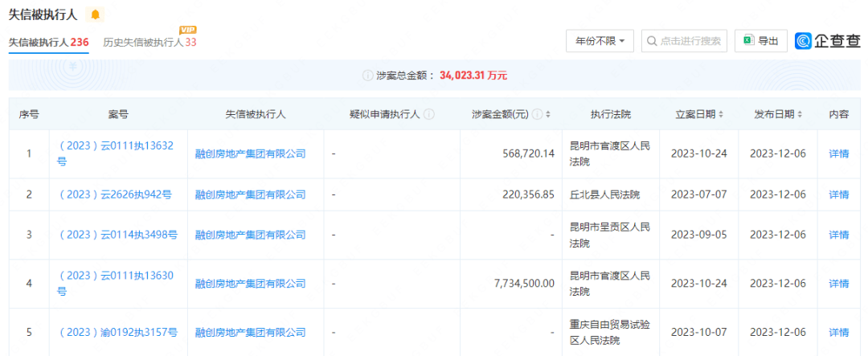Open 详情 for case 云2626执942号
This screenshot has width=868, height=356.
(x=838, y=194)
